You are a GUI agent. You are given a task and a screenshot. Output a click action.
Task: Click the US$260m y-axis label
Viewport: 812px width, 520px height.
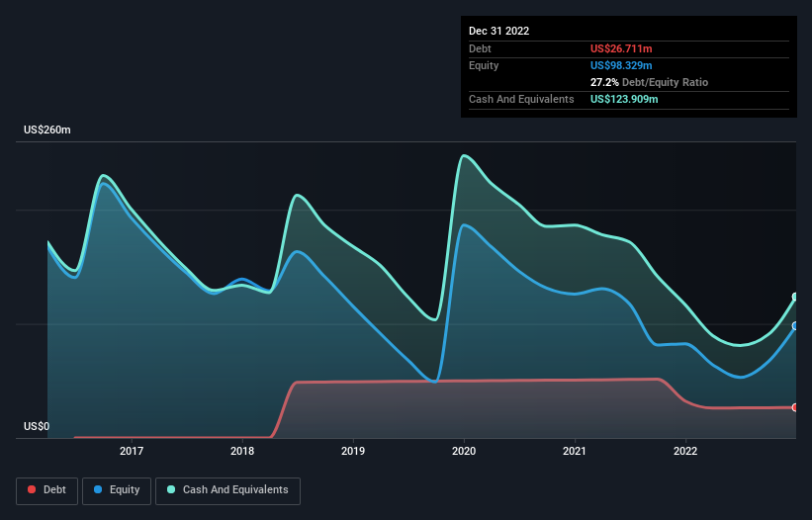pos(47,130)
